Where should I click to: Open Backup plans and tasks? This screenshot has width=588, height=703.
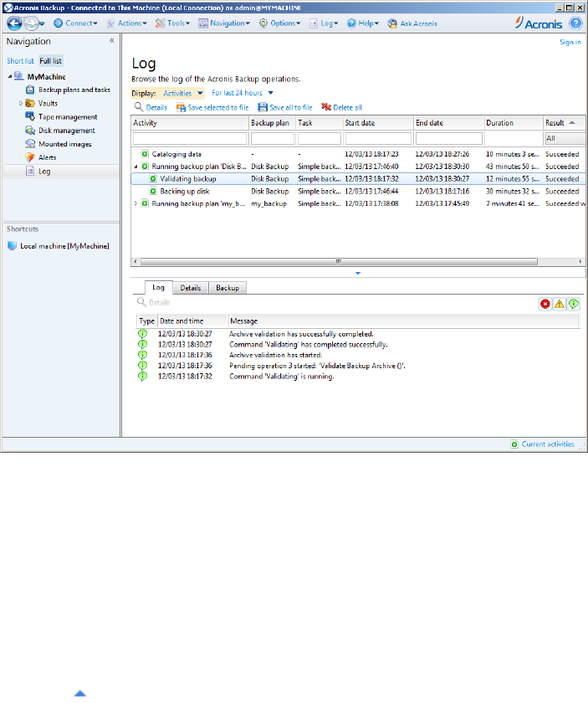click(x=74, y=90)
